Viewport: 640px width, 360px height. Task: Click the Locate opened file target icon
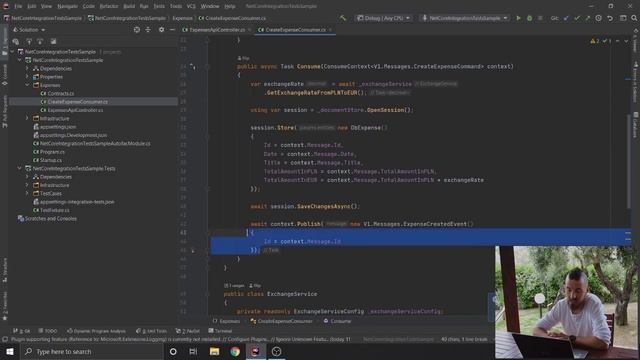[137, 30]
